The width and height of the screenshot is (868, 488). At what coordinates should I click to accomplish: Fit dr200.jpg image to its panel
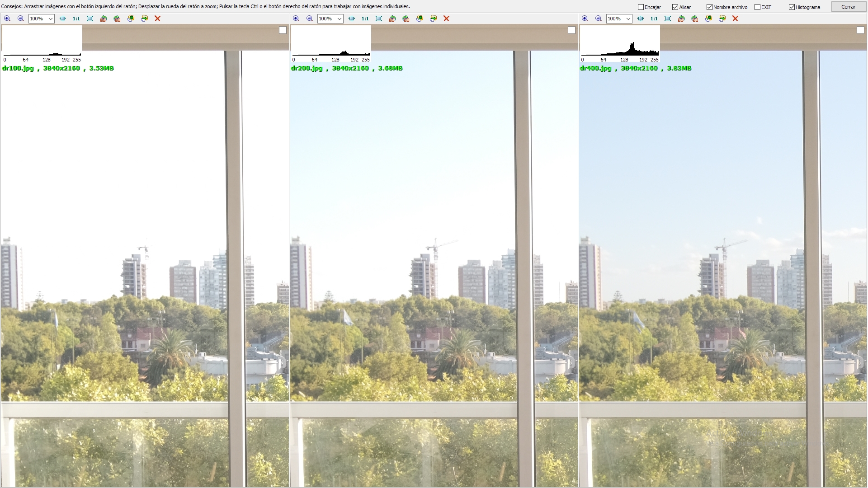tap(352, 19)
